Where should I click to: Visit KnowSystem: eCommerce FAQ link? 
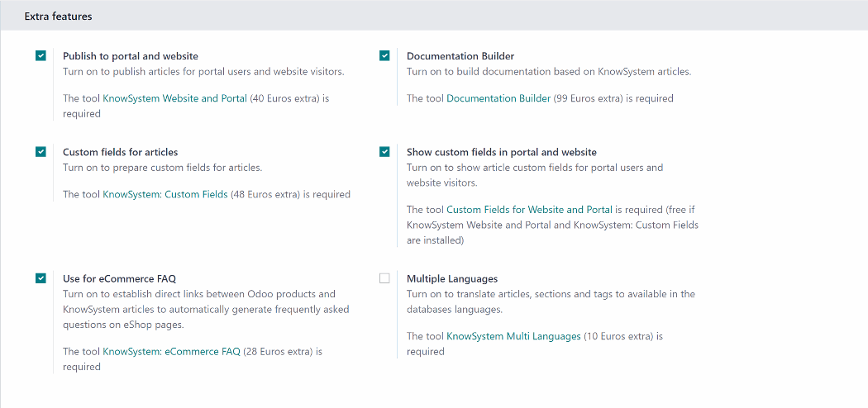[x=172, y=351]
